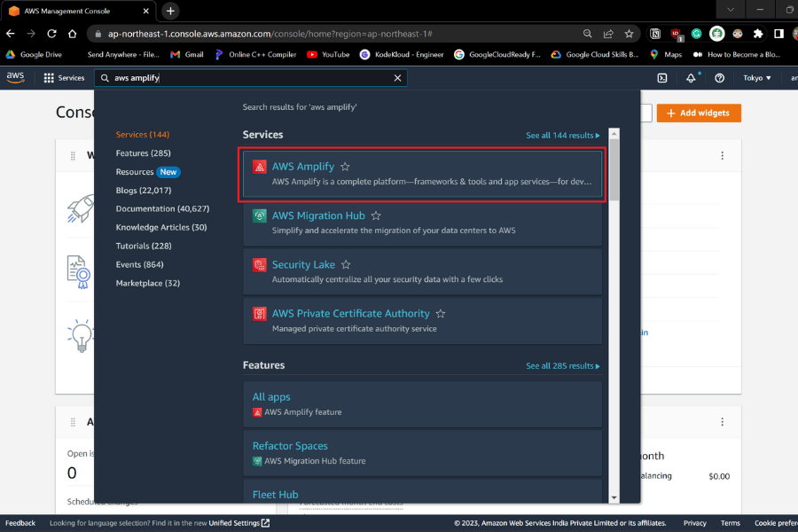
Task: Filter results by Tutorials (228)
Action: (x=144, y=246)
